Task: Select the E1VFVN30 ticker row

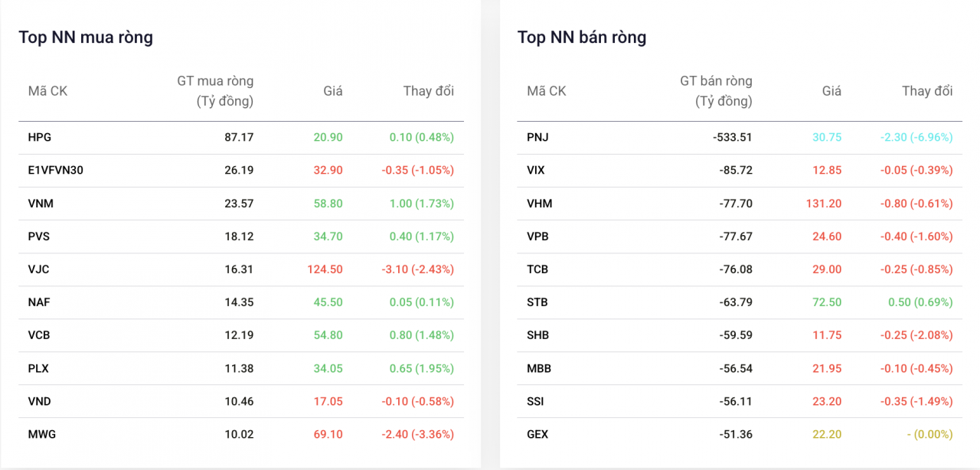Action: click(x=241, y=171)
